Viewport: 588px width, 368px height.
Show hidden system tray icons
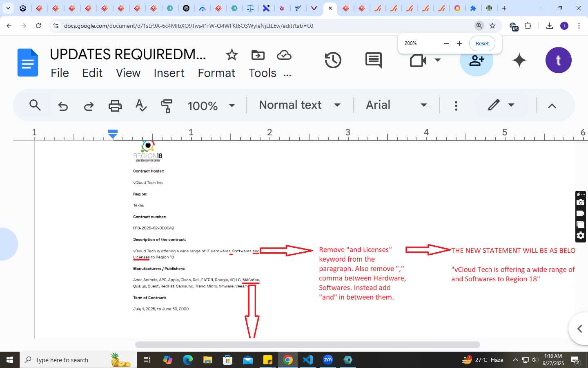tap(515, 360)
